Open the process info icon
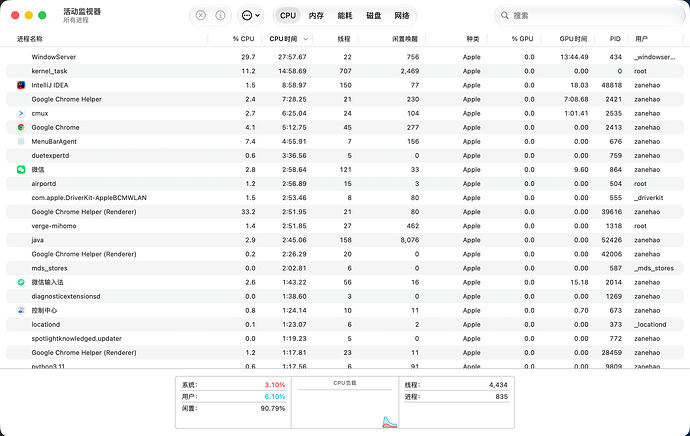 [220, 15]
